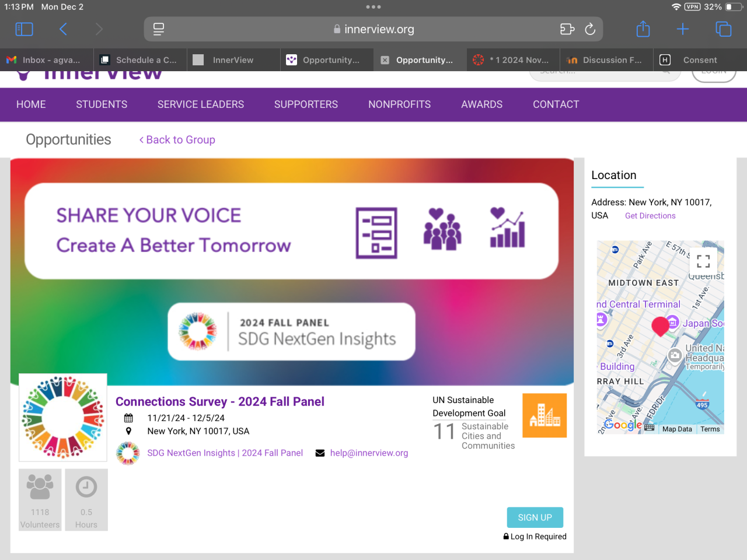The width and height of the screenshot is (747, 560).
Task: Click the SDG 11 Sustainable Cities icon
Action: (x=544, y=415)
